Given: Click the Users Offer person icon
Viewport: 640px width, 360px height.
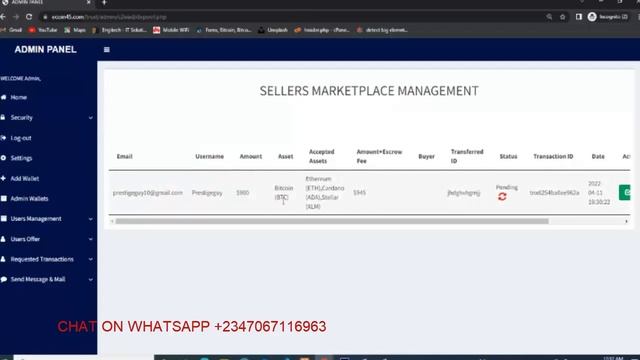Looking at the screenshot, I should coord(3,239).
